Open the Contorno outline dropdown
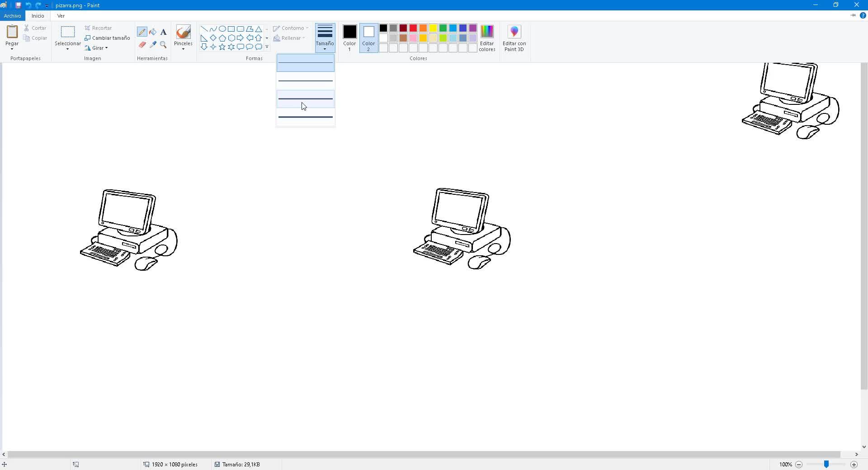Viewport: 868px width, 470px height. point(291,28)
